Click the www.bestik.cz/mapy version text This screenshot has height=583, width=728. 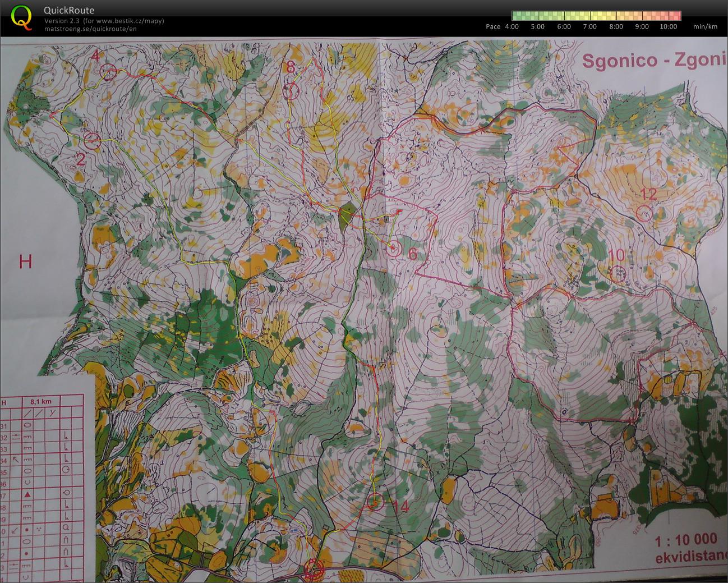[104, 21]
